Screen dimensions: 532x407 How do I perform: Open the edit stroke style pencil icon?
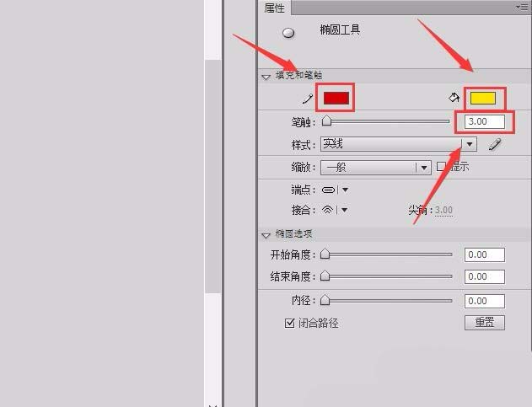(495, 144)
